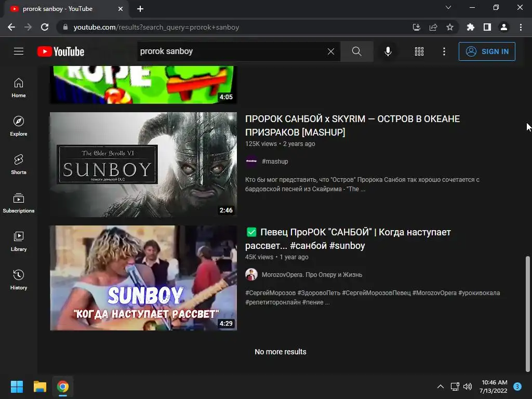Open the 4:05 green video thumbnail

tap(143, 85)
